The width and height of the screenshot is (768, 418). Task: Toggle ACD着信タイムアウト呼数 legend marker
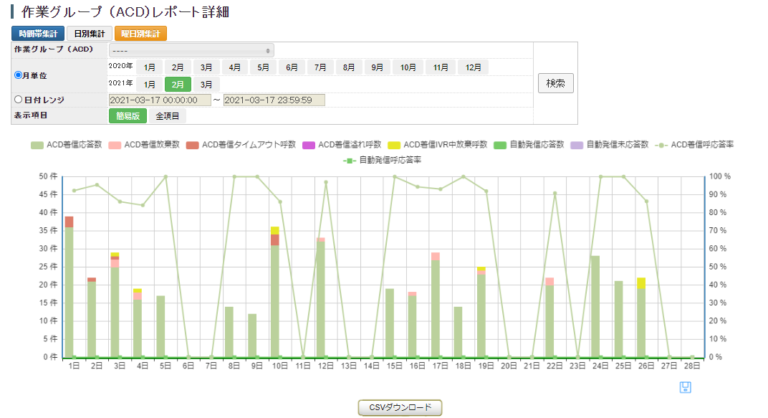[x=193, y=145]
